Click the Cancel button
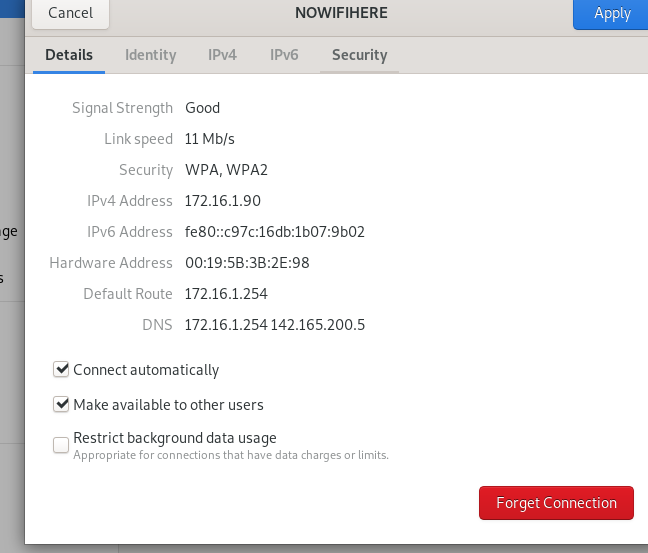This screenshot has width=648, height=553. pos(71,13)
